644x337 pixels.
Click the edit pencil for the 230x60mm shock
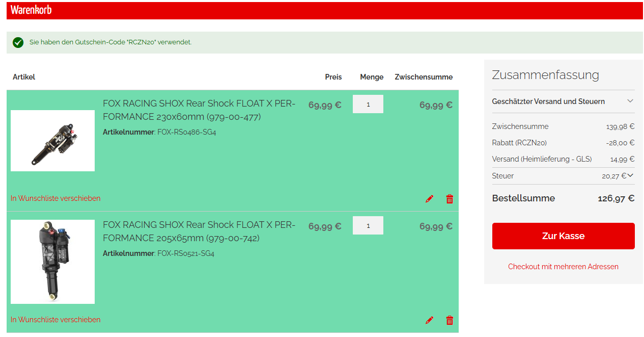429,199
